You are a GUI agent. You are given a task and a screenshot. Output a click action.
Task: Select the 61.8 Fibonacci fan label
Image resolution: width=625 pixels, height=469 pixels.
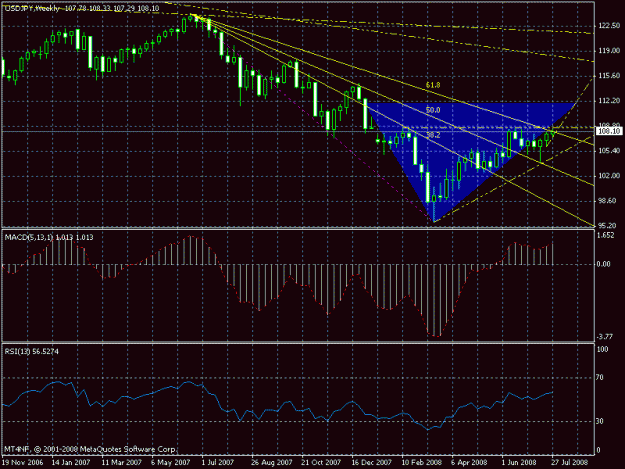pyautogui.click(x=433, y=85)
